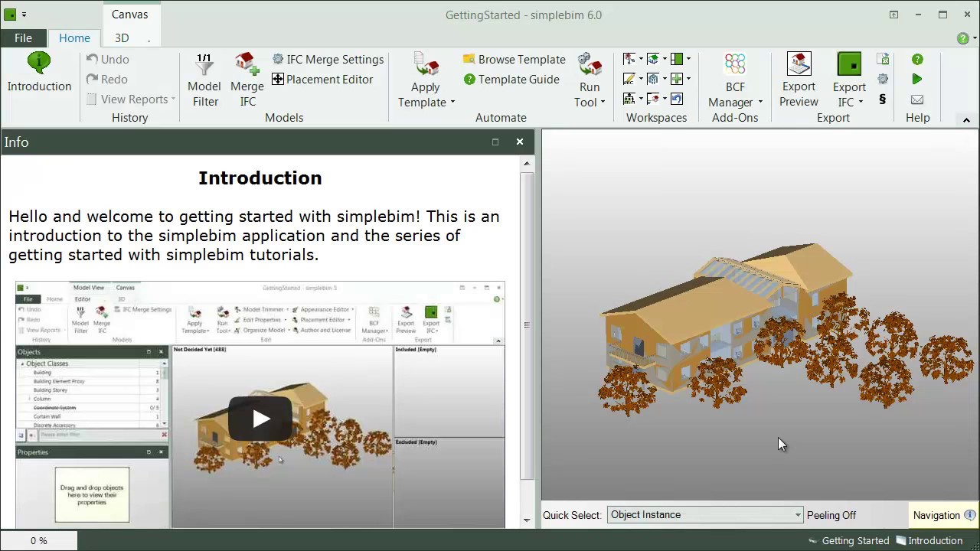Open the Placement Editor
The width and height of the screenshot is (980, 551).
coord(322,80)
